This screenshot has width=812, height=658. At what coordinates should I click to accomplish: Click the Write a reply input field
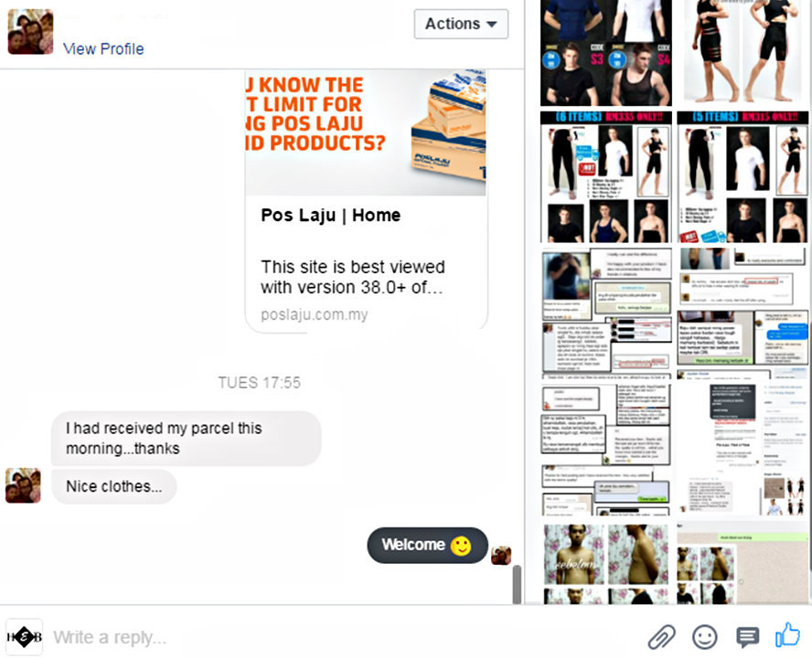point(342,637)
